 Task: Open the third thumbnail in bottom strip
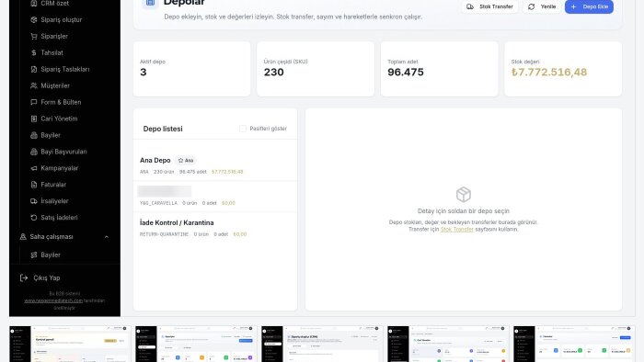click(322, 344)
